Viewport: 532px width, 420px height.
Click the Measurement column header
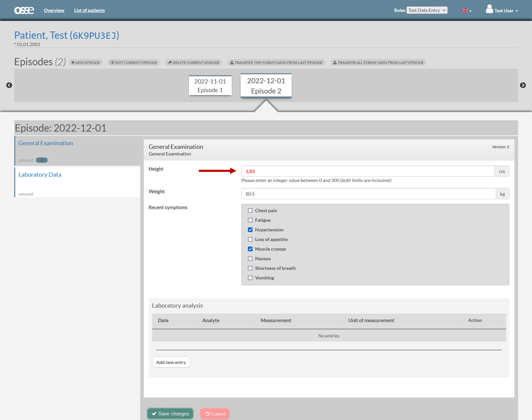(x=276, y=321)
